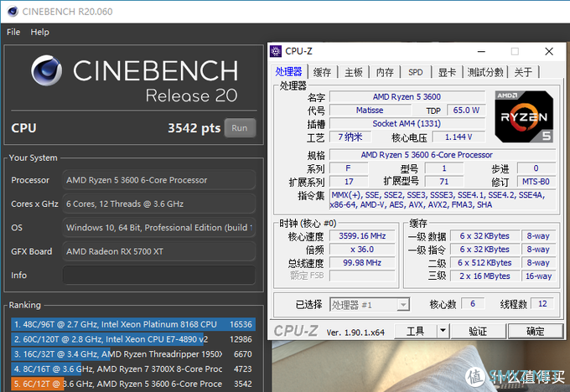Click the 规格 field with 6-Core Processor
The image size is (570, 392).
coord(443,155)
